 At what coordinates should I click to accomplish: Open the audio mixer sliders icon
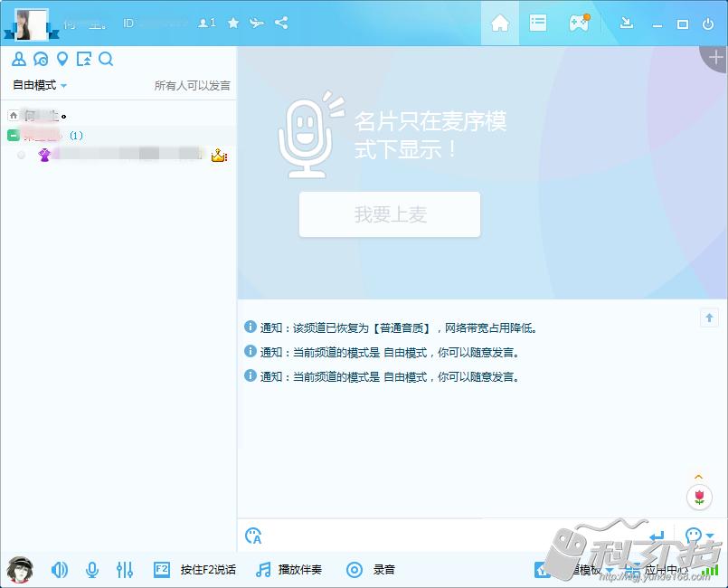pyautogui.click(x=125, y=570)
